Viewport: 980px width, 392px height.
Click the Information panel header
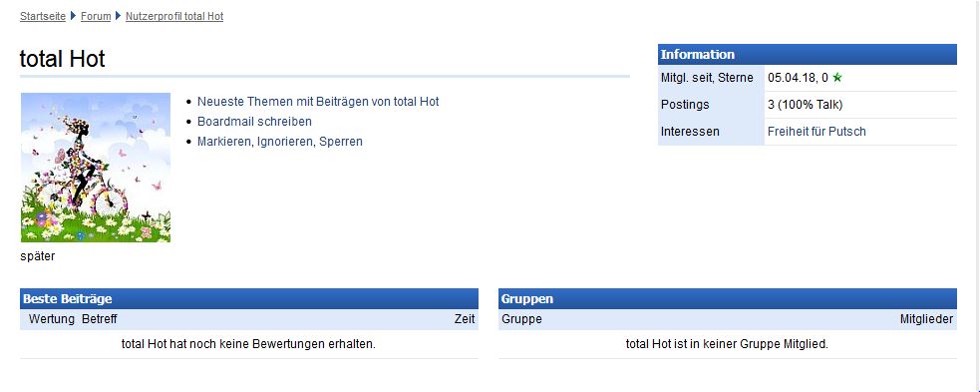pyautogui.click(x=807, y=55)
